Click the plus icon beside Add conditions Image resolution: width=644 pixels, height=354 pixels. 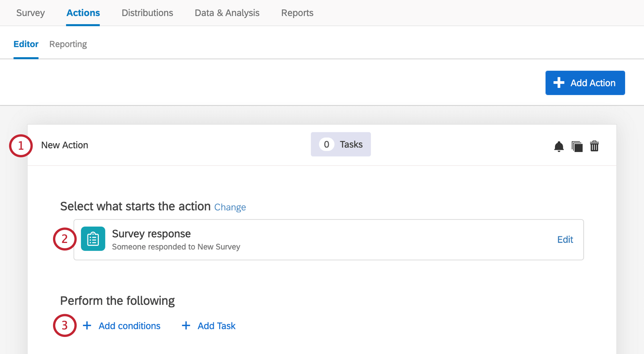(x=87, y=326)
